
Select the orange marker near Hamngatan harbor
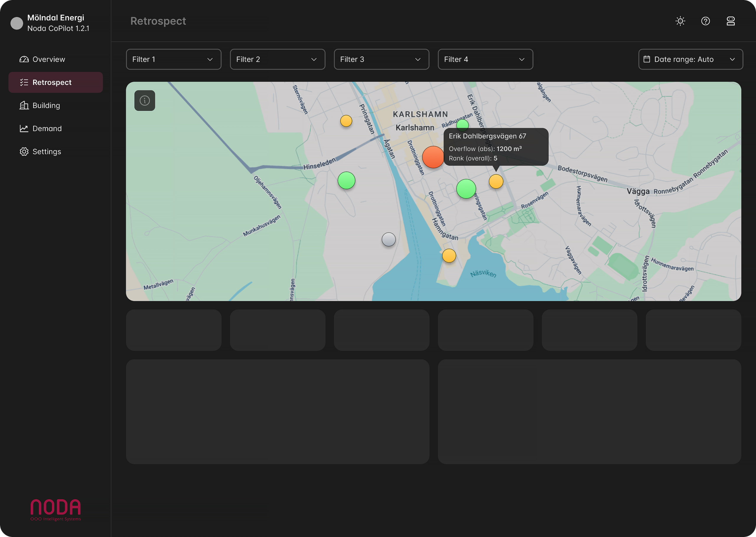pyautogui.click(x=449, y=256)
